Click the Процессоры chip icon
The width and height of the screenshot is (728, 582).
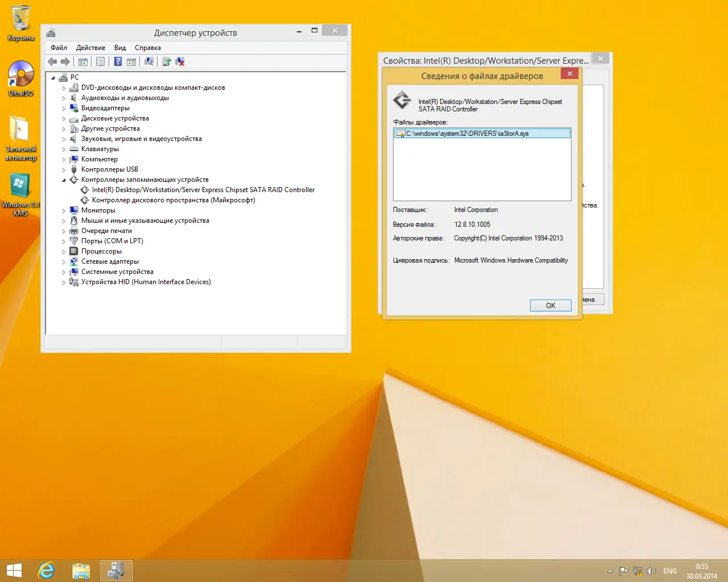73,251
